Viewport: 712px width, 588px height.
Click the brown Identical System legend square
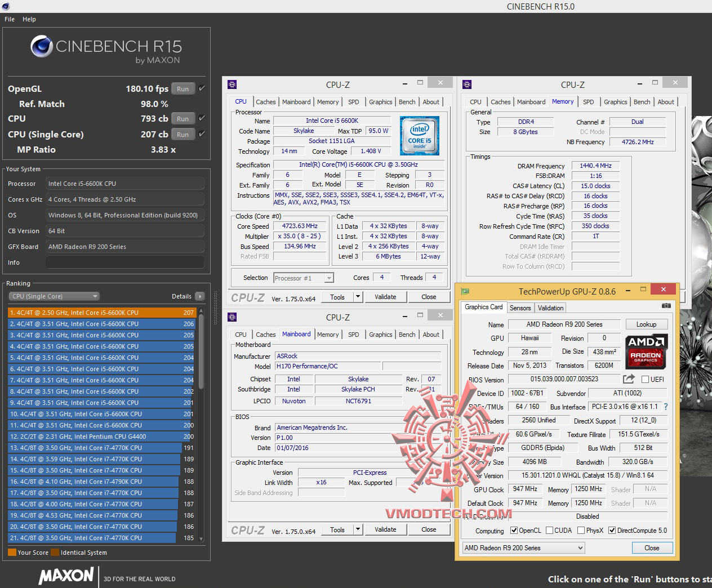[55, 553]
